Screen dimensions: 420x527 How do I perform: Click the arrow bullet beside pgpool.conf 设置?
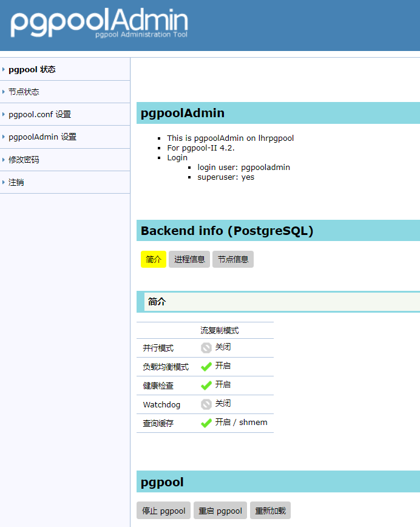pos(4,114)
